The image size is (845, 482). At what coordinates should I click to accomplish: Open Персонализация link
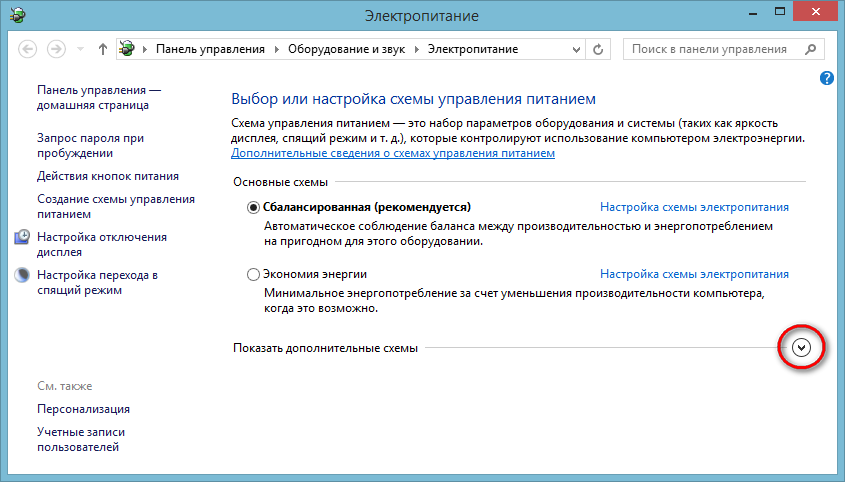click(84, 409)
